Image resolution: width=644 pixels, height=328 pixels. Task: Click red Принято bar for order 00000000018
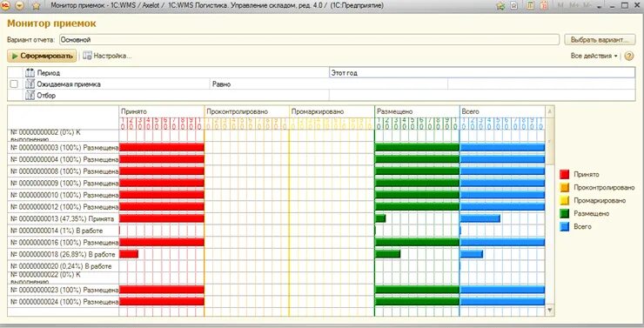(129, 254)
